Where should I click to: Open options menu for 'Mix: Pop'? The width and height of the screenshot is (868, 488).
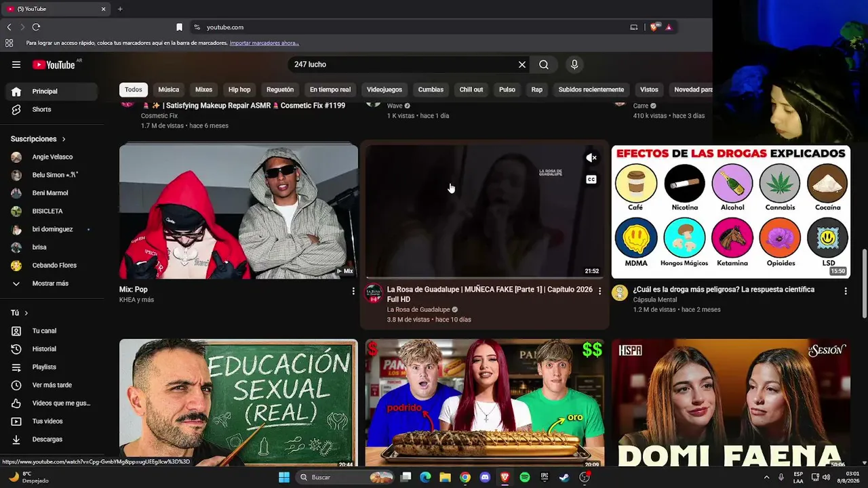point(353,291)
